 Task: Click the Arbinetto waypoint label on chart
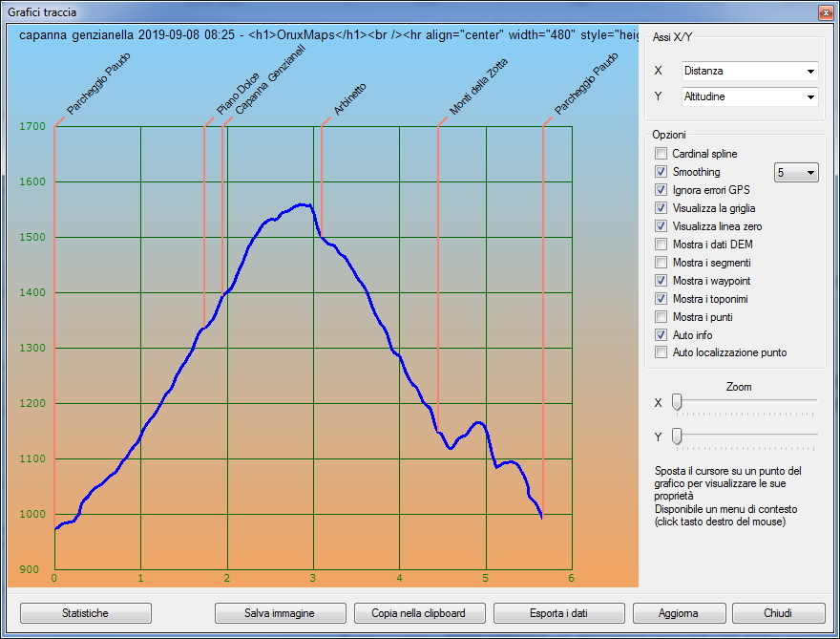(348, 100)
